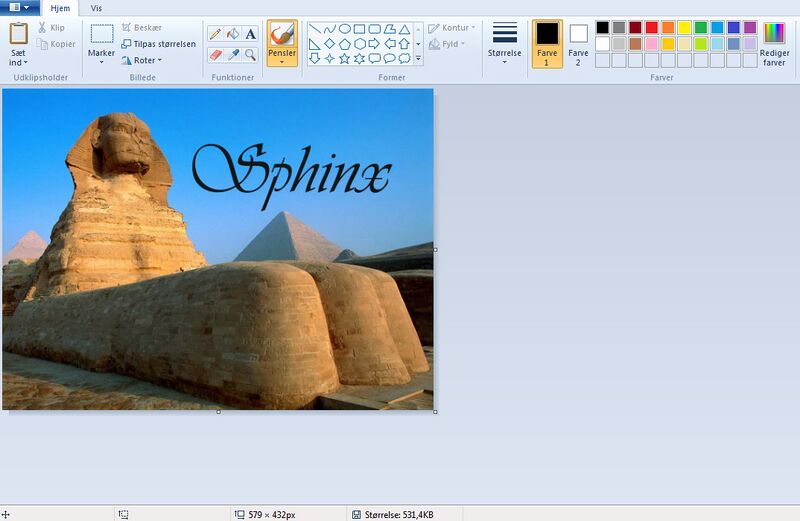Pick the red color swatch
Viewport: 800px width, 521px height.
click(x=652, y=28)
